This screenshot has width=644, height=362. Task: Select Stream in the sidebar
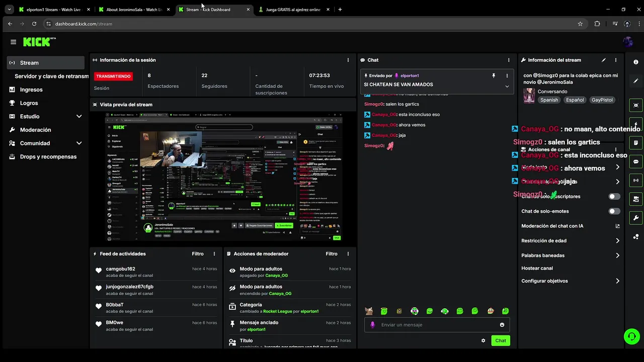coord(46,63)
